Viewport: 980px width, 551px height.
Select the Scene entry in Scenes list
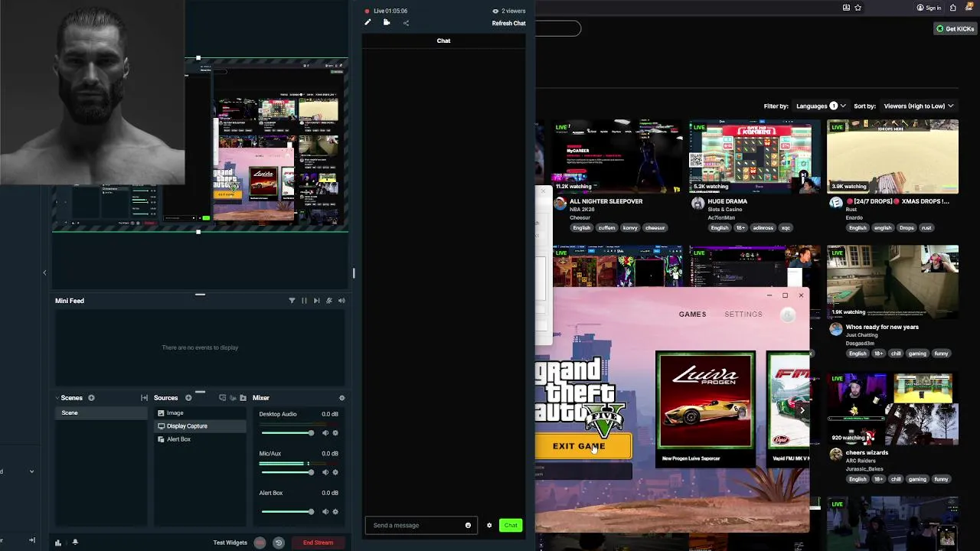click(100, 412)
